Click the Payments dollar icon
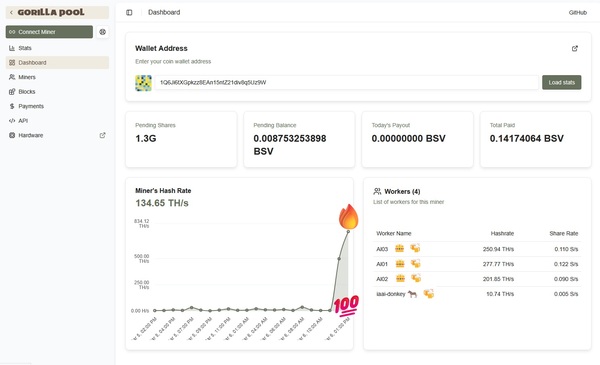The image size is (600, 365). 12,106
